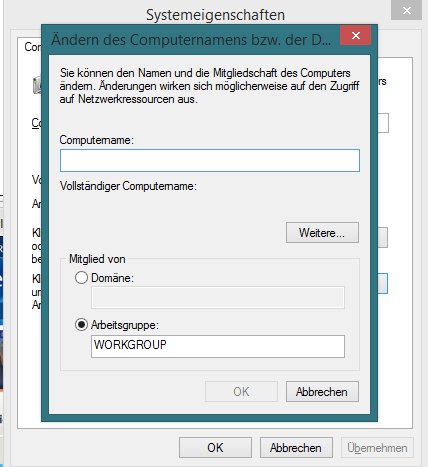Click the Computername text field
Image resolution: width=428 pixels, height=467 pixels.
coord(210,161)
